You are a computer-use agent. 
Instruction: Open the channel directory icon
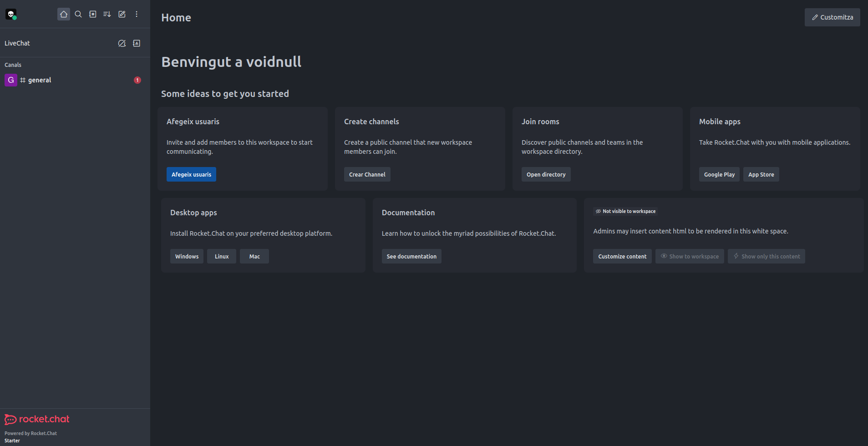(x=93, y=14)
